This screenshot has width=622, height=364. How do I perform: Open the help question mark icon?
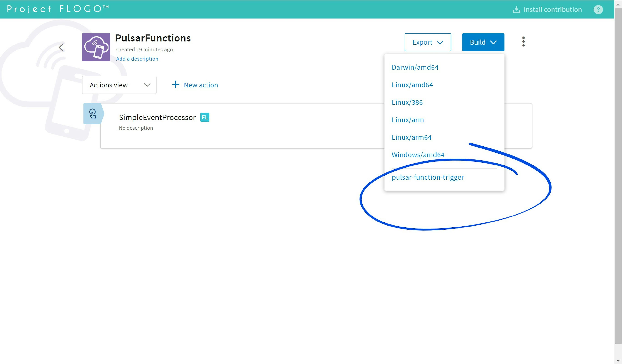click(598, 10)
